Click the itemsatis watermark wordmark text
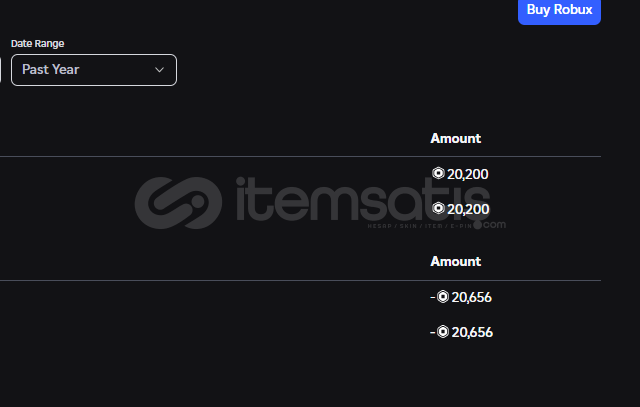Image resolution: width=640 pixels, height=407 pixels. click(362, 199)
